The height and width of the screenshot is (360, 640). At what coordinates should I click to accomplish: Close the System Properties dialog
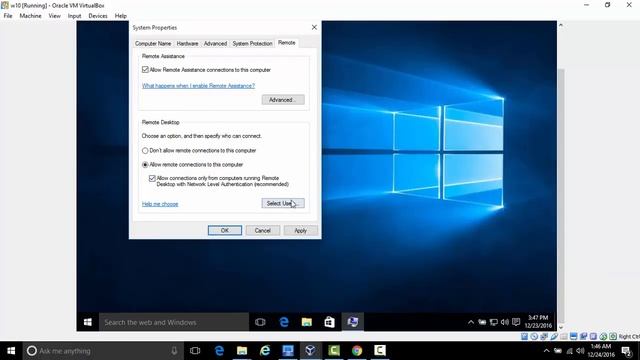coord(314,27)
